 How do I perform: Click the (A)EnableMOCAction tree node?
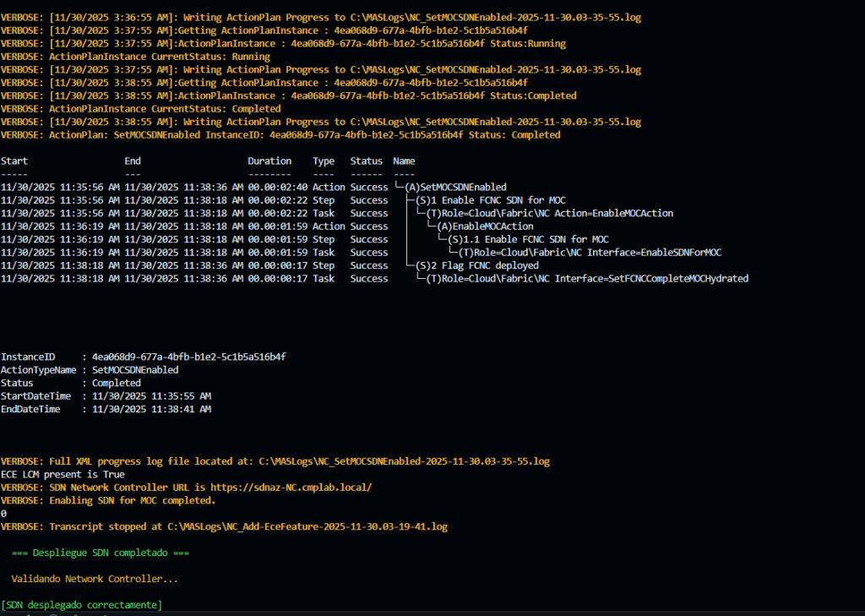click(x=485, y=226)
